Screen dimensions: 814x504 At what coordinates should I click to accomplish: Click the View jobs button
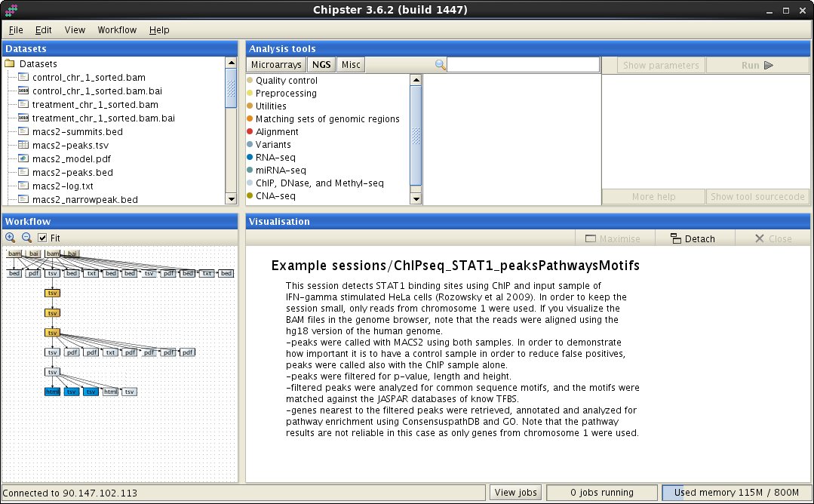[515, 493]
